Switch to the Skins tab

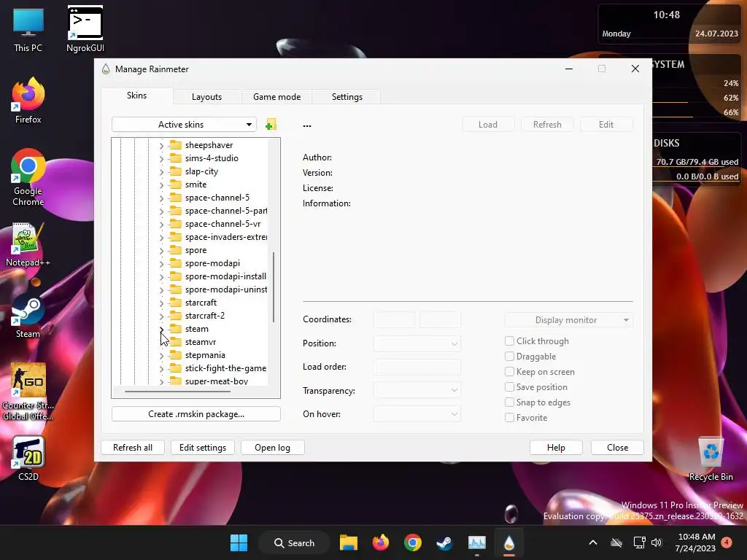[x=136, y=96]
